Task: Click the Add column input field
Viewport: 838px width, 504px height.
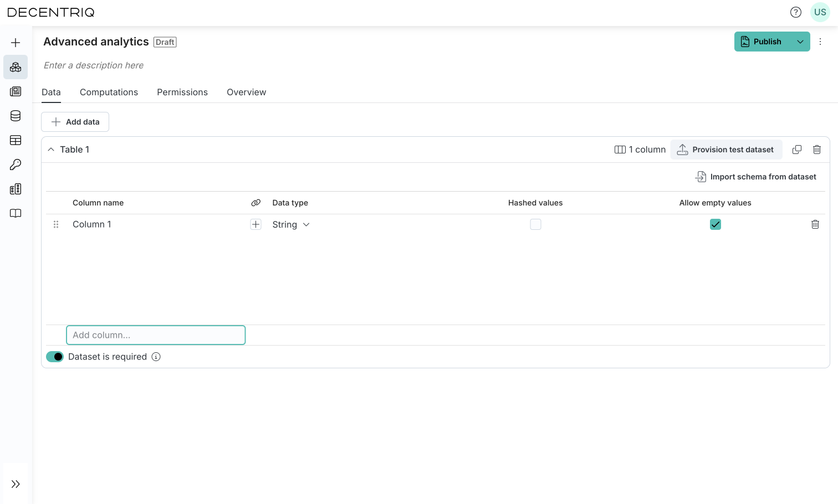Action: pos(156,335)
